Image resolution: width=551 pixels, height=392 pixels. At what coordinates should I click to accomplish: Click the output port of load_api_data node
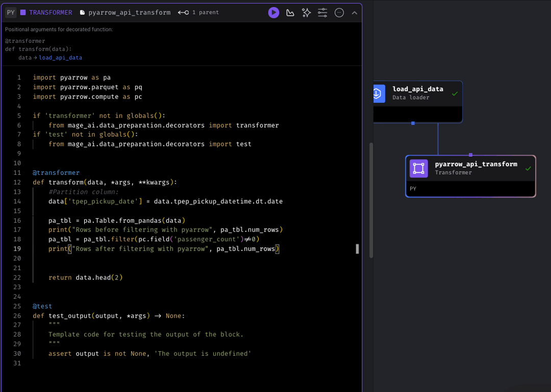(413, 123)
